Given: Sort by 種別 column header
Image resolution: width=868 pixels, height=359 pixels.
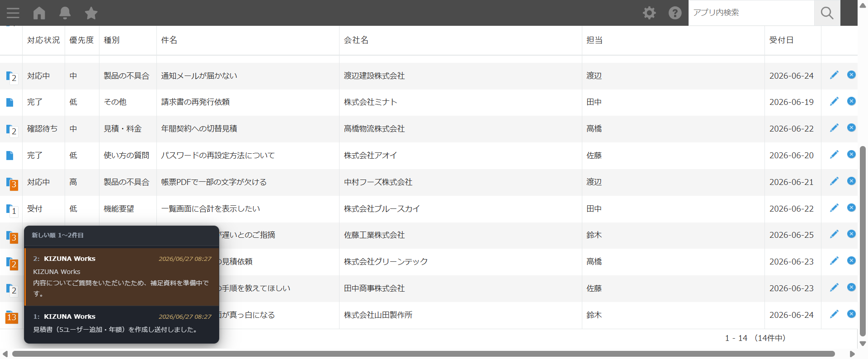Looking at the screenshot, I should [x=112, y=40].
